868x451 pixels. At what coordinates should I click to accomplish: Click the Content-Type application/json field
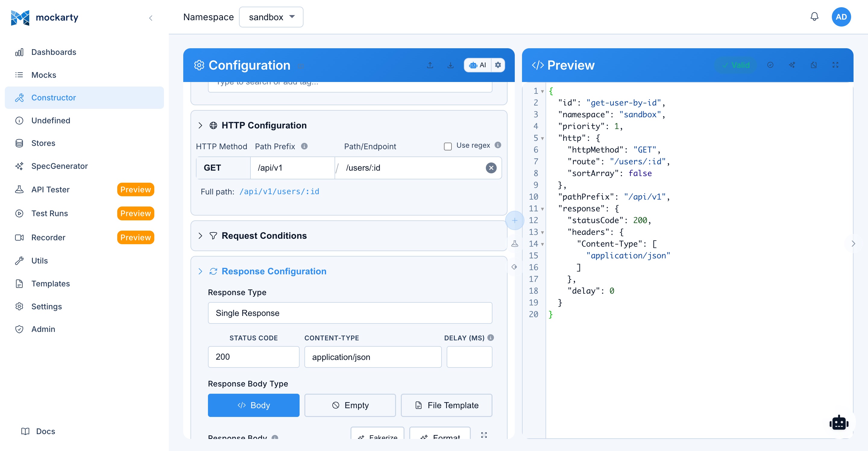(373, 357)
